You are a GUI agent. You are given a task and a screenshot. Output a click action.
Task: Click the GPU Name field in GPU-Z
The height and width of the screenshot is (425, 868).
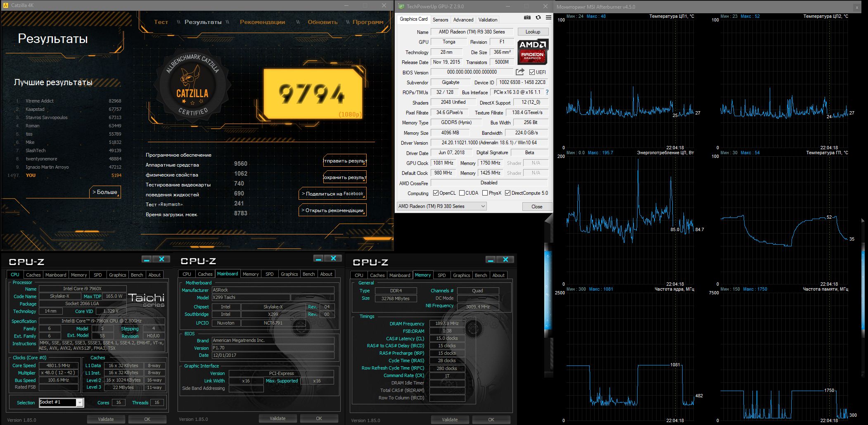click(x=472, y=32)
